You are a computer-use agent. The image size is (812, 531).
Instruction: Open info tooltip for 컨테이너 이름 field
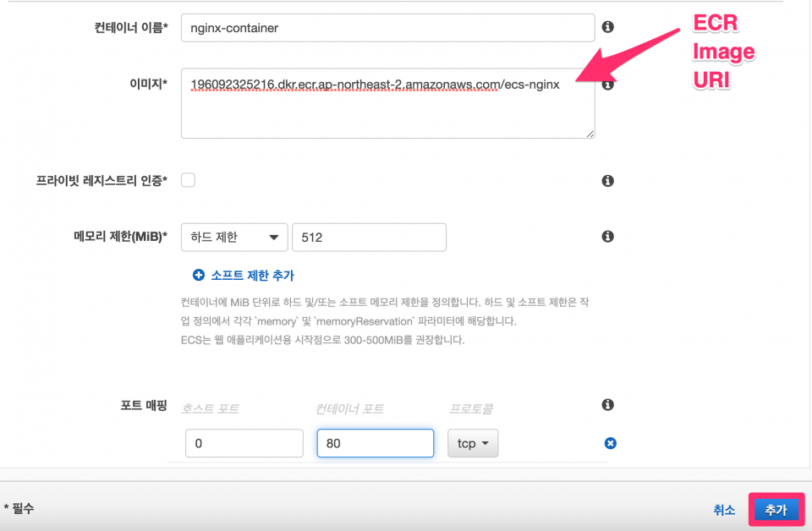[608, 27]
